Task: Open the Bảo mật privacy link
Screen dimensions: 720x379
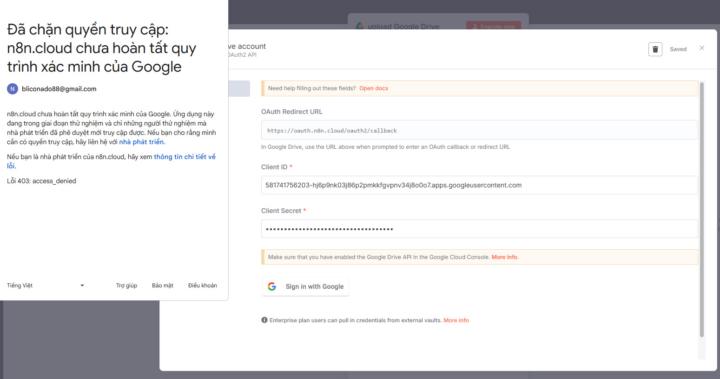Action: [163, 285]
